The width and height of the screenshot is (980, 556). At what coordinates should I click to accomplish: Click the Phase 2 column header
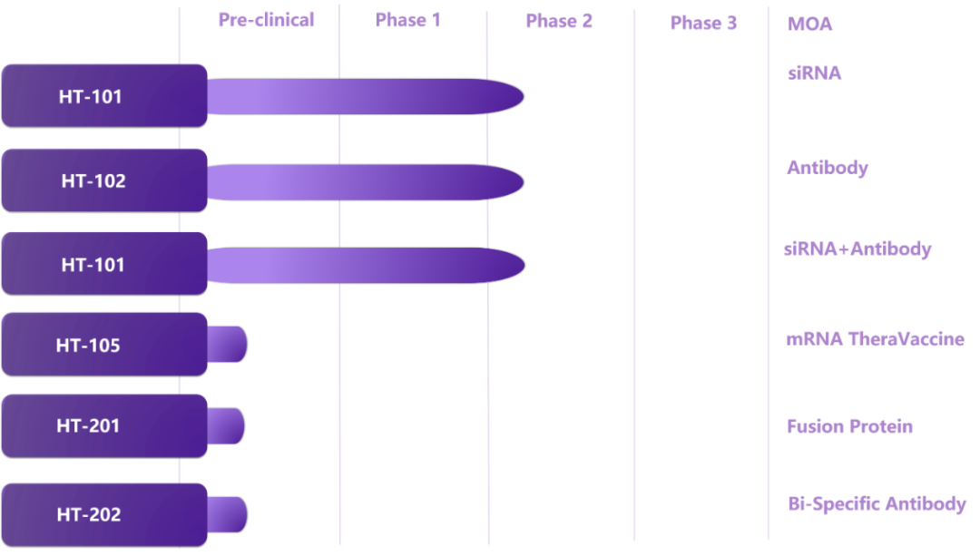(x=559, y=21)
